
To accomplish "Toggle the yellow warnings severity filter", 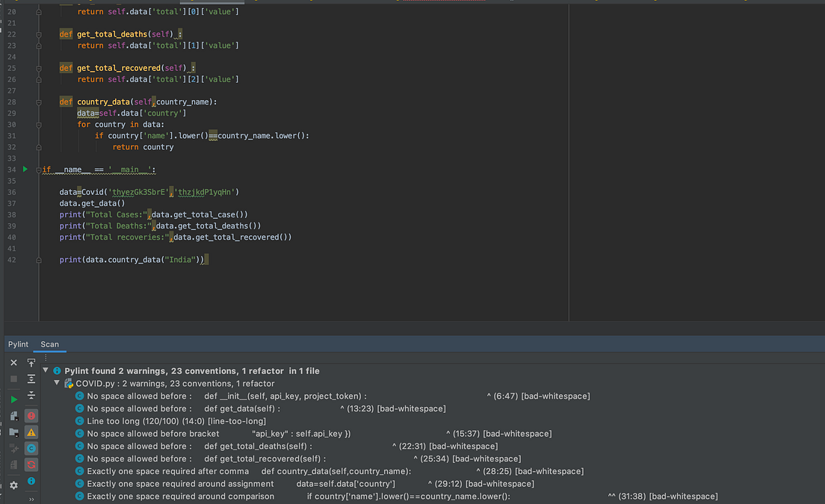I will click(31, 432).
